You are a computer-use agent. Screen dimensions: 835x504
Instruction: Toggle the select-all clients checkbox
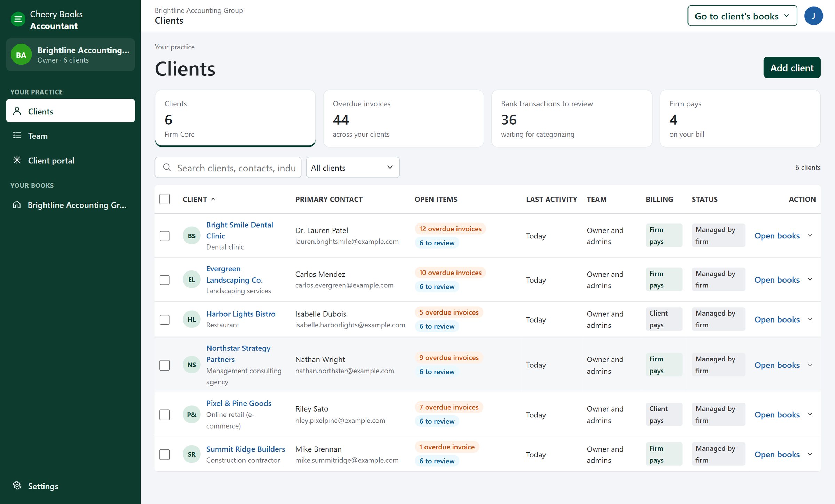[x=165, y=199]
